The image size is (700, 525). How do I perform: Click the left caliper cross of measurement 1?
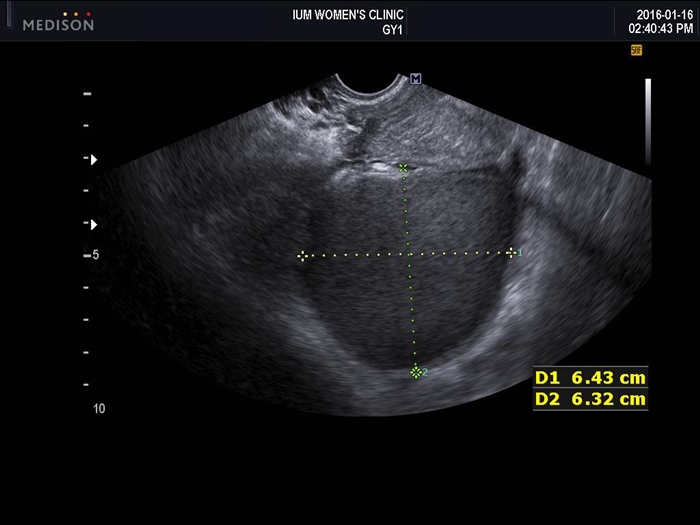pos(302,256)
